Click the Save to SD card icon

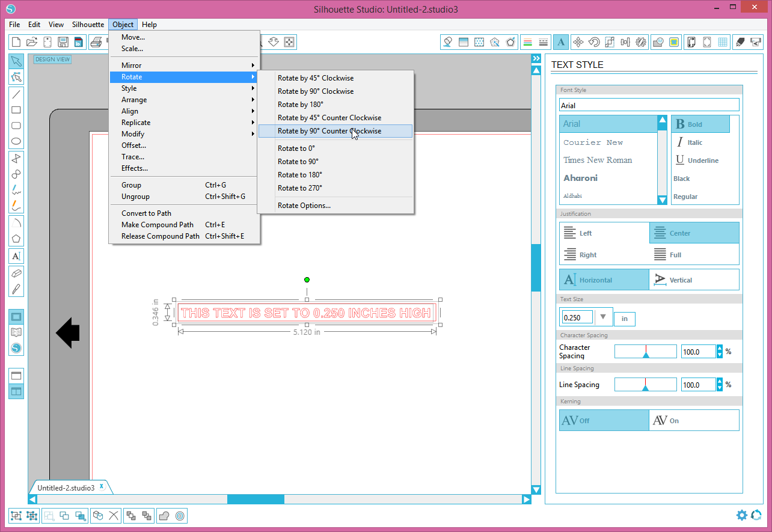[79, 42]
